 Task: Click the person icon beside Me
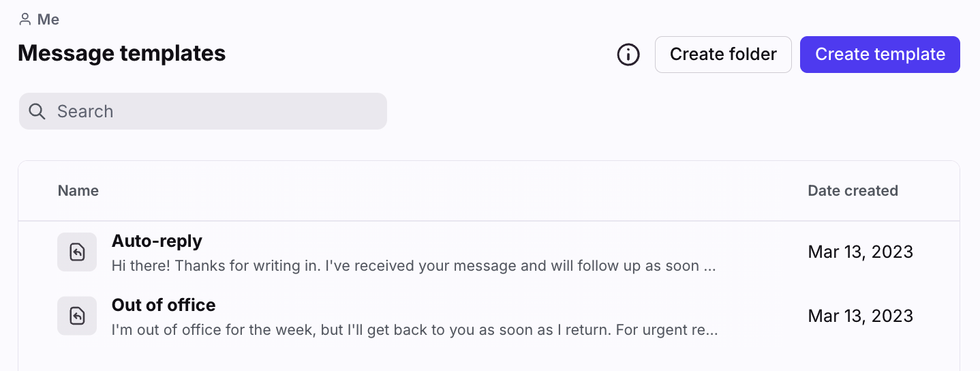click(25, 20)
